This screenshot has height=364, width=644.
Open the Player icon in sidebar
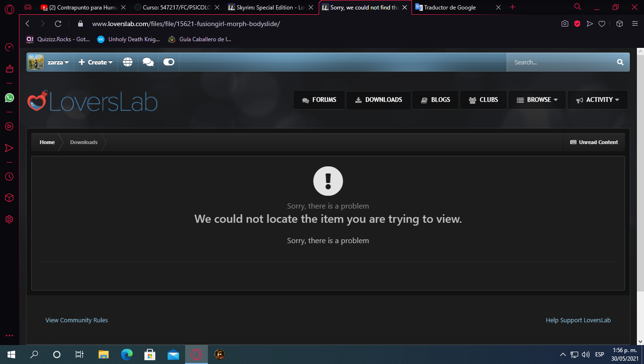9,126
